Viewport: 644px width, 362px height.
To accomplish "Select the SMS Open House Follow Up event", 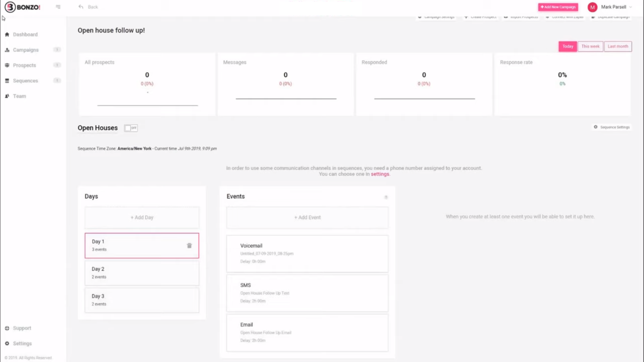I will pos(307,293).
